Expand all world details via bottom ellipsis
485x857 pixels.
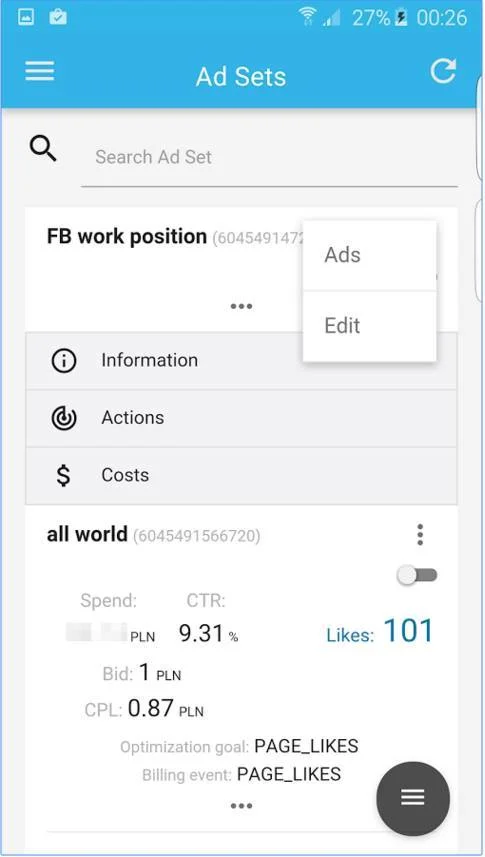pos(241,806)
